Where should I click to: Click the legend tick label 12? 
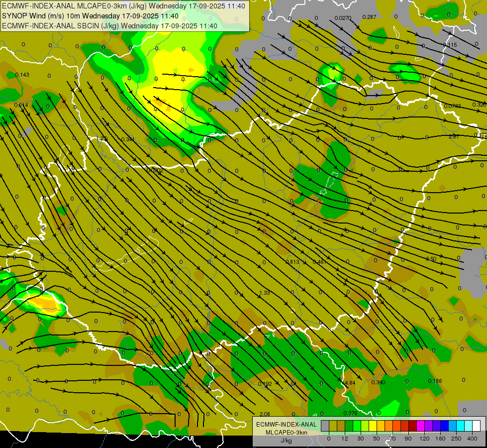point(344,439)
